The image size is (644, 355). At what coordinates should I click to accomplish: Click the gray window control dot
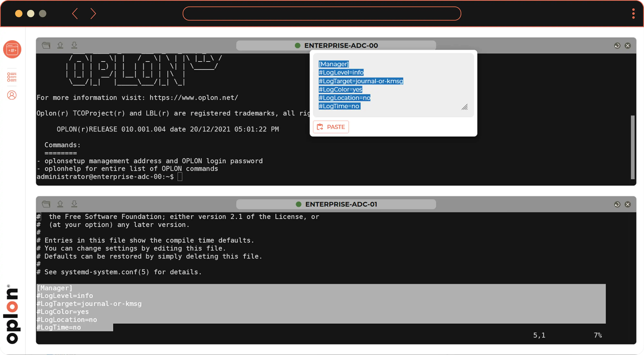[x=43, y=14]
